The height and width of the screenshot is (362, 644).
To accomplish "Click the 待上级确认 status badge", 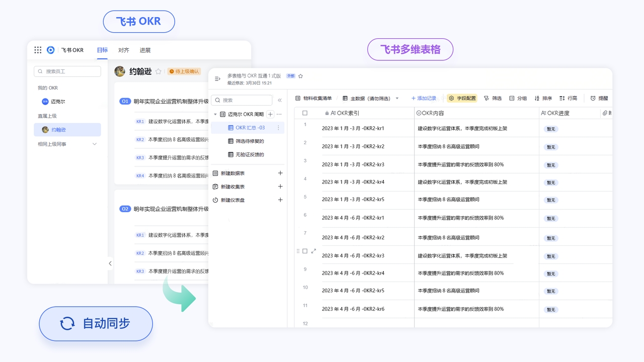I will click(184, 71).
